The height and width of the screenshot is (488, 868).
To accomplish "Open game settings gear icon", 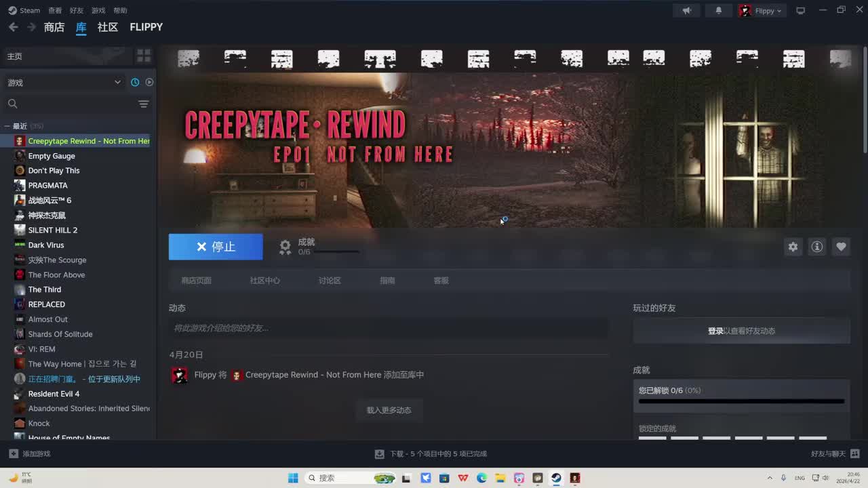I will [793, 247].
